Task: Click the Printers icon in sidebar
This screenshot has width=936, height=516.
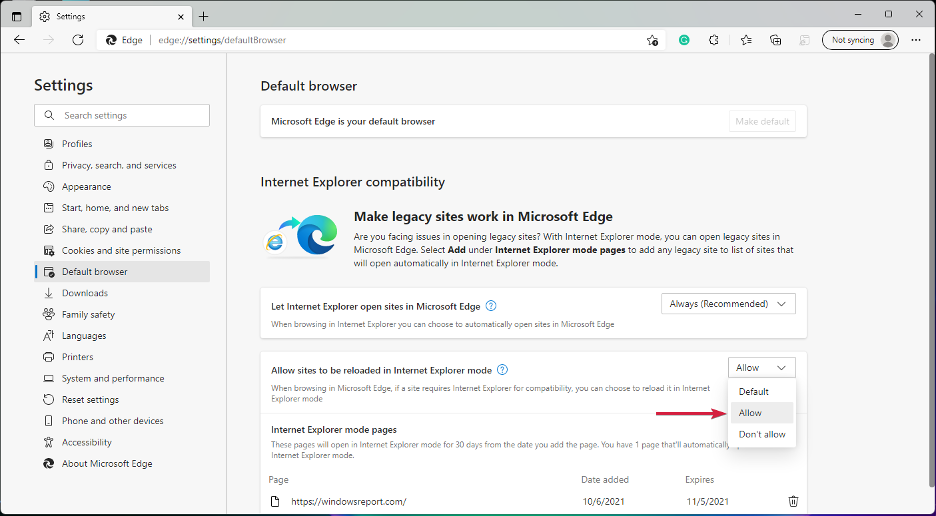Action: coord(48,357)
